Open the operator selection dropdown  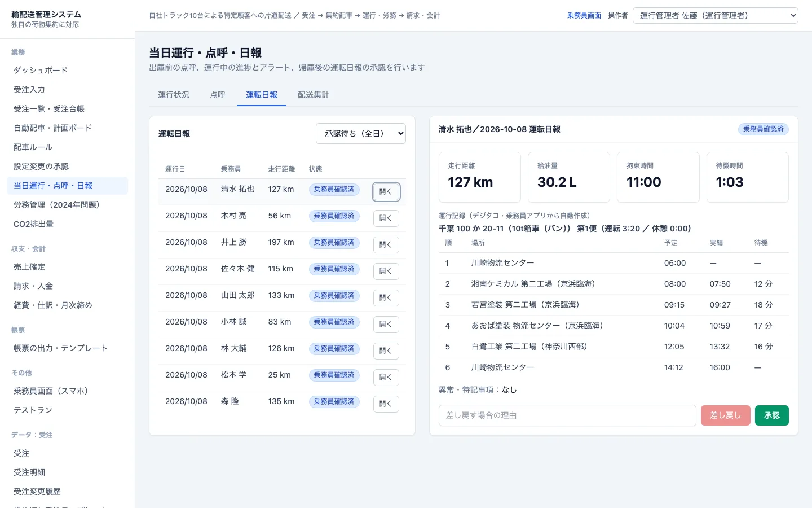click(x=716, y=15)
